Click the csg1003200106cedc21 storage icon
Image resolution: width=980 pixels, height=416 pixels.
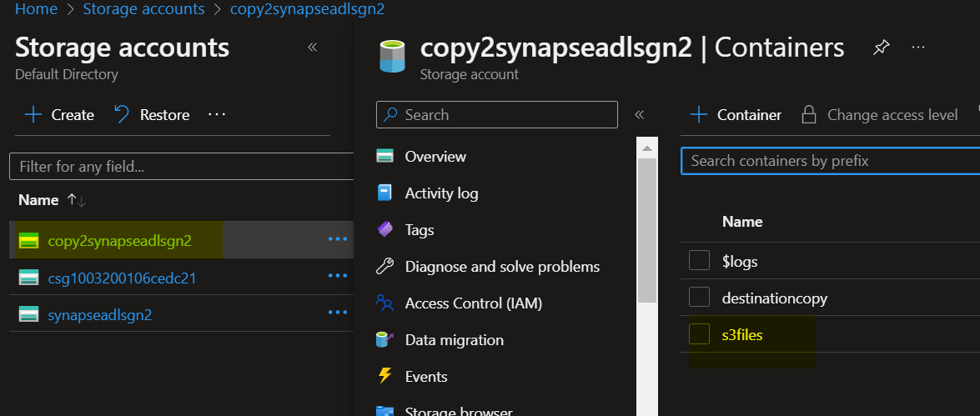(x=28, y=278)
